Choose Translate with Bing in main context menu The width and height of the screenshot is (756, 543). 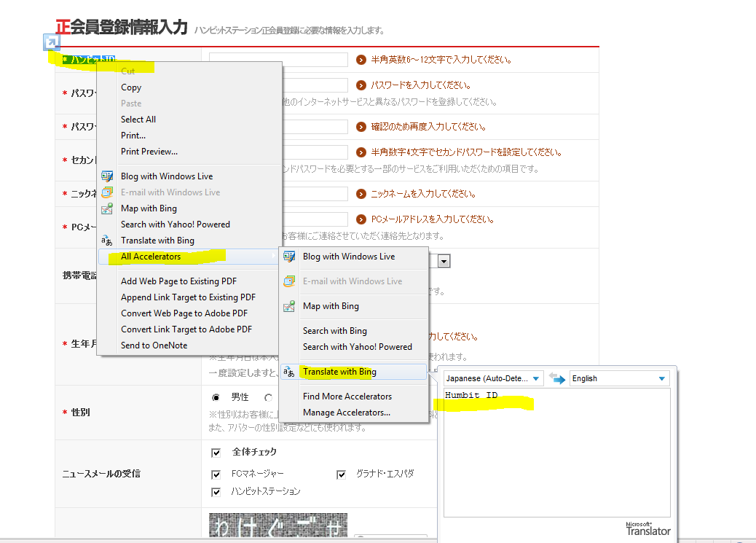157,241
